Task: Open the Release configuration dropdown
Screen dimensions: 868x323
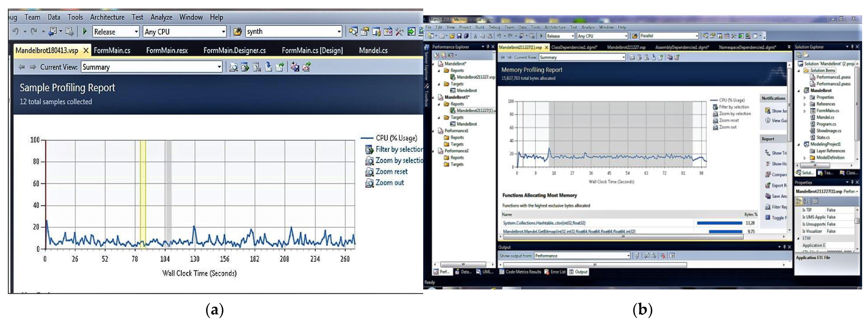Action: point(136,32)
